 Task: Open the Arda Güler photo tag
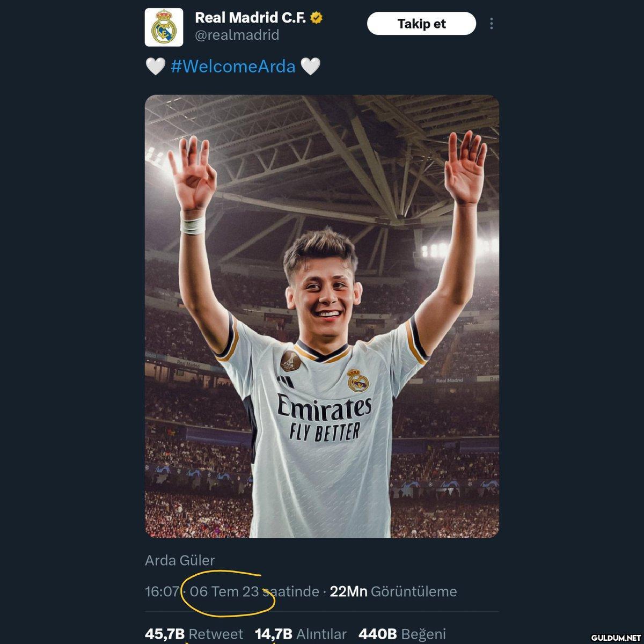click(180, 560)
